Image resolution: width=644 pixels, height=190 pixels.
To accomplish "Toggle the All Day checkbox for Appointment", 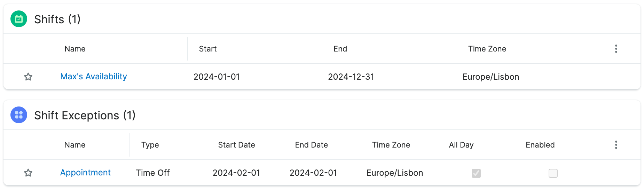I will 476,173.
